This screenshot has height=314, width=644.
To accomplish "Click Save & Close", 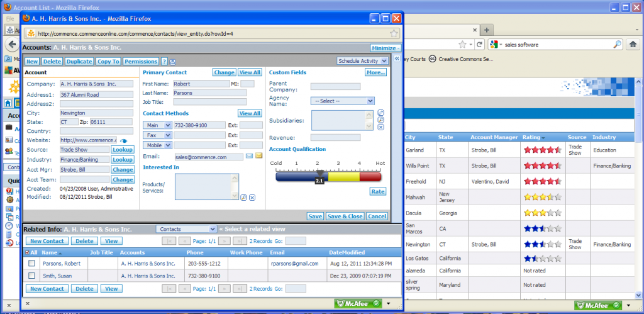I will coord(345,216).
